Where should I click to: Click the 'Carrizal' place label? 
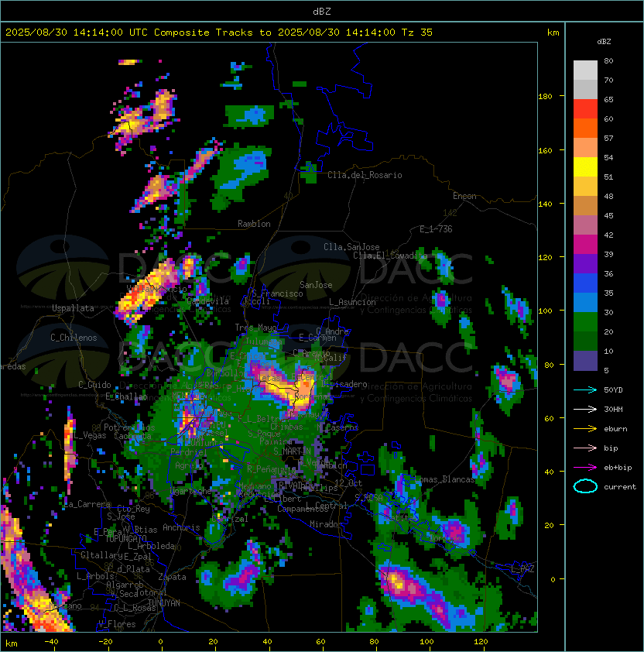(230, 519)
